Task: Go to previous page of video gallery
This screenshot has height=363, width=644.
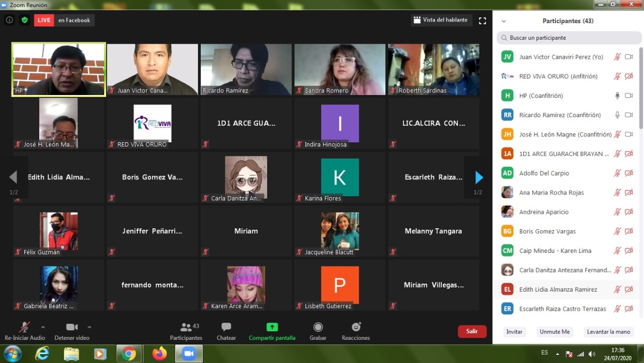Action: click(x=14, y=177)
